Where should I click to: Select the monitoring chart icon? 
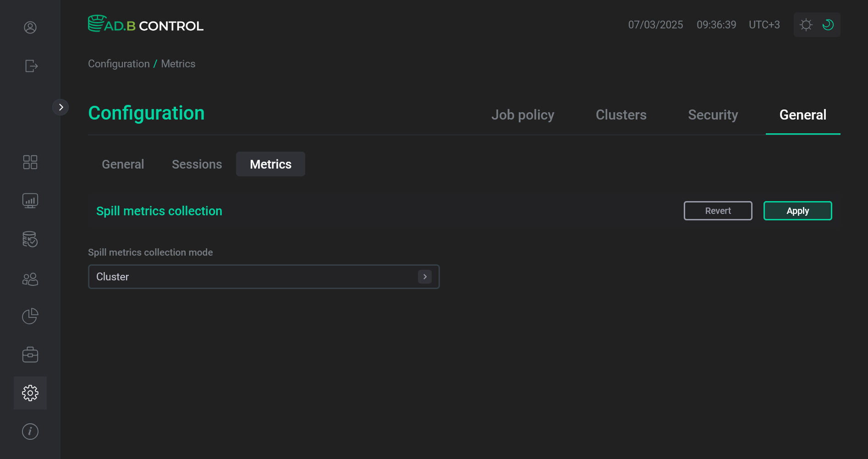point(30,200)
